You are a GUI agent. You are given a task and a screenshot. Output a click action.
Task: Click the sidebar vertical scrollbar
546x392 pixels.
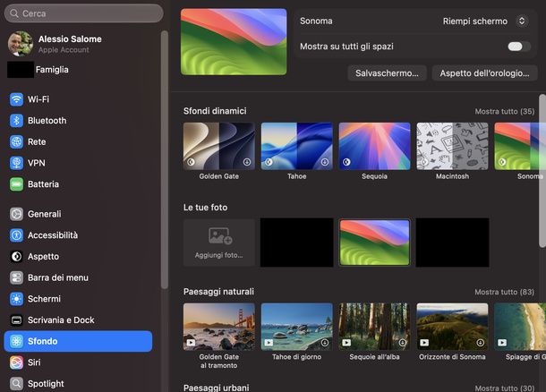(x=165, y=159)
